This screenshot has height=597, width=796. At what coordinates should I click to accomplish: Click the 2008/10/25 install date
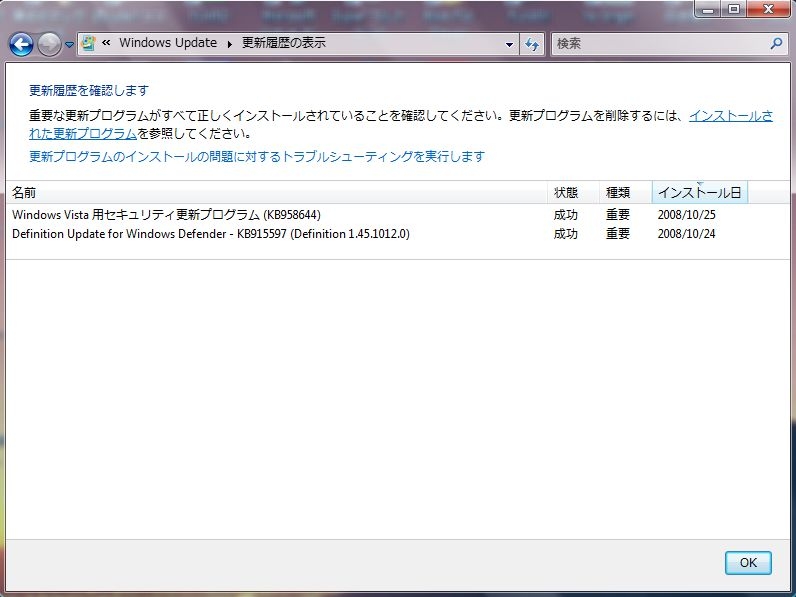686,215
